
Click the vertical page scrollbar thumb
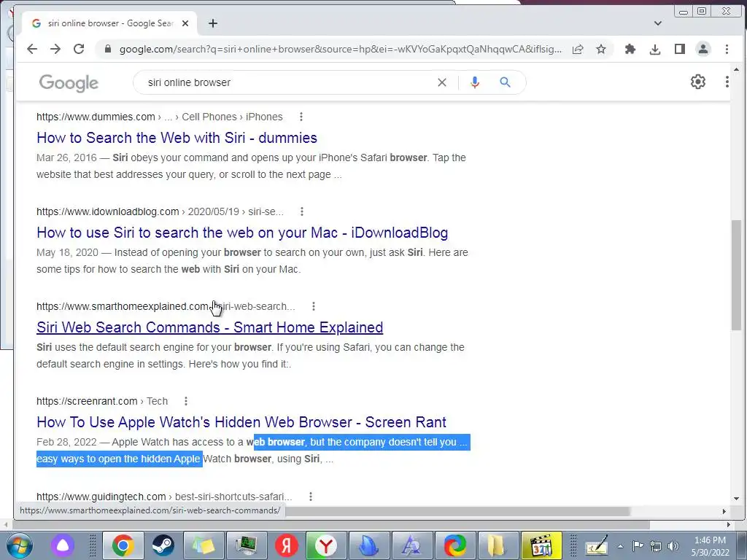pos(736,275)
